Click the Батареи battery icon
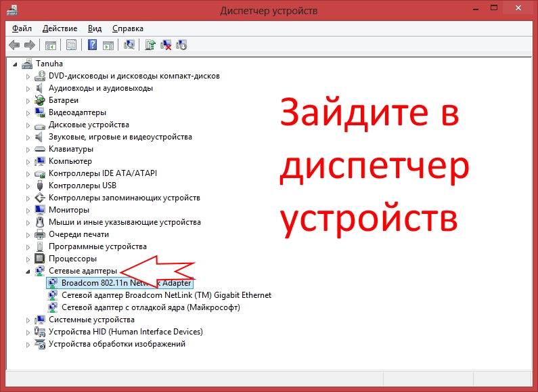 [x=40, y=100]
